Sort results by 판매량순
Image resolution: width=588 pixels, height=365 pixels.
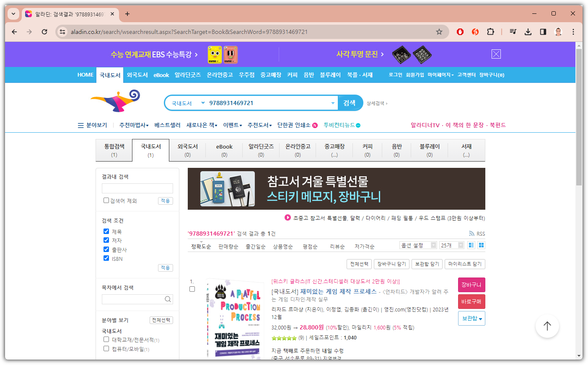(228, 247)
